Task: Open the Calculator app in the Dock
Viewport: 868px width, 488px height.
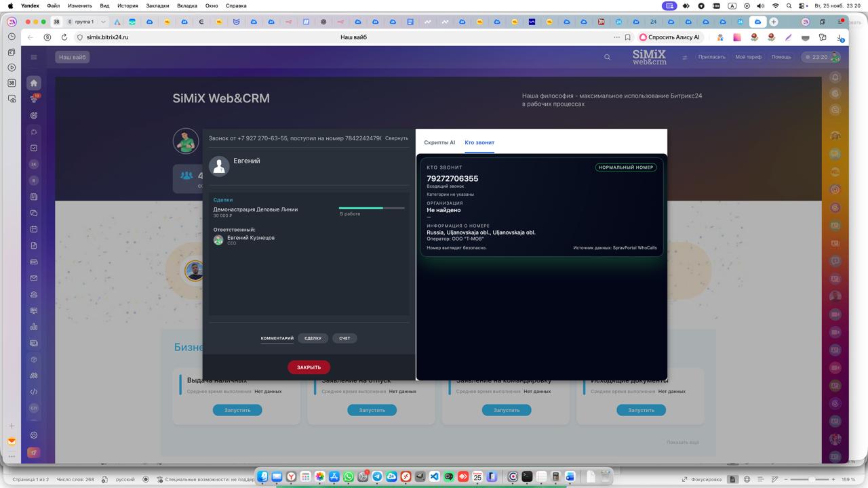Action: [556, 476]
